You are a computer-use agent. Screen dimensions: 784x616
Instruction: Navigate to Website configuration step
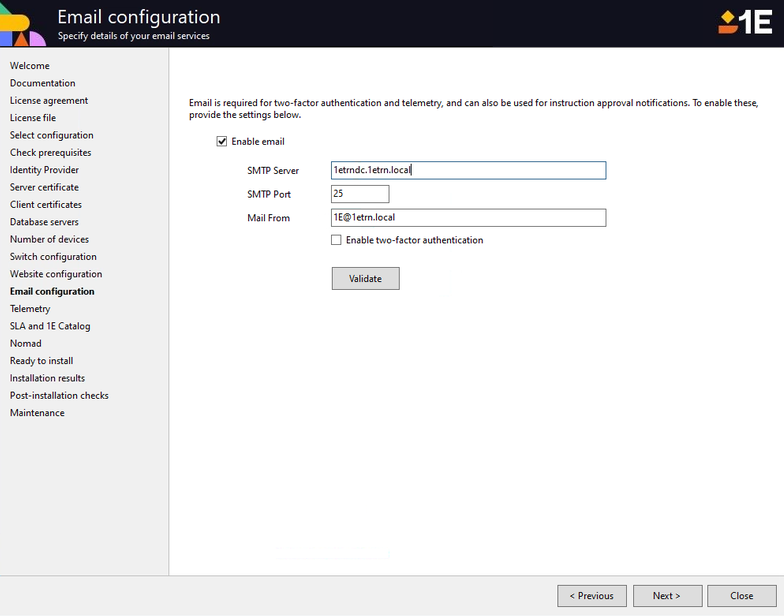tap(56, 274)
